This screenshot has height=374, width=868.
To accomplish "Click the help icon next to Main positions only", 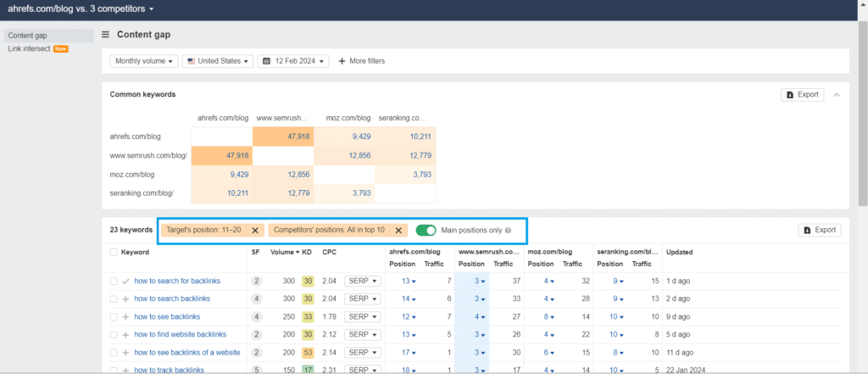I will [x=508, y=230].
